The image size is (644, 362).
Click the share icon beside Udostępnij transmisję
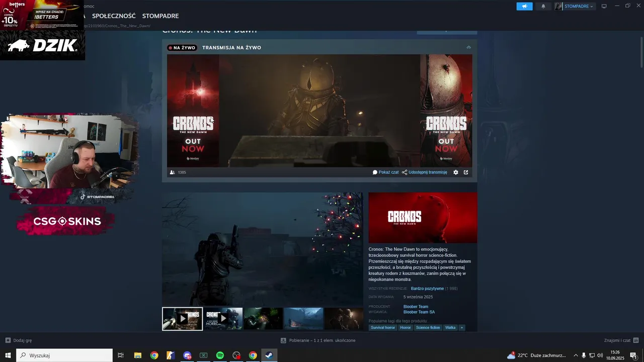coord(405,172)
